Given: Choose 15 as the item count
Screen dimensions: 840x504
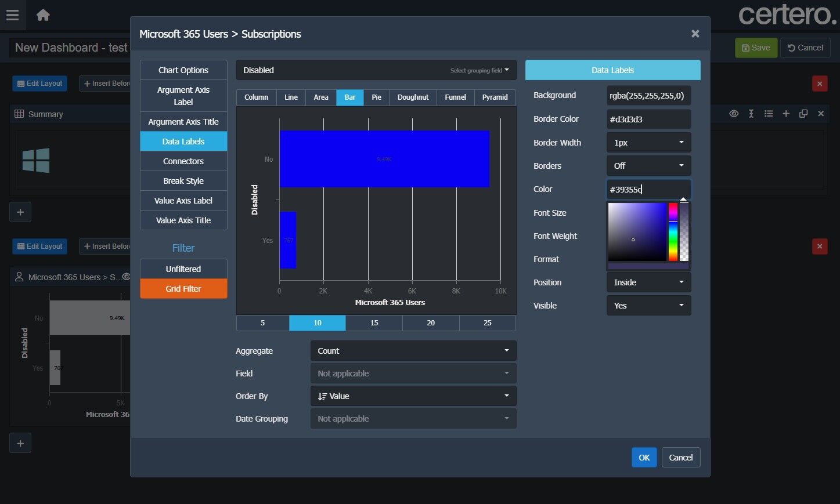Looking at the screenshot, I should click(x=374, y=323).
